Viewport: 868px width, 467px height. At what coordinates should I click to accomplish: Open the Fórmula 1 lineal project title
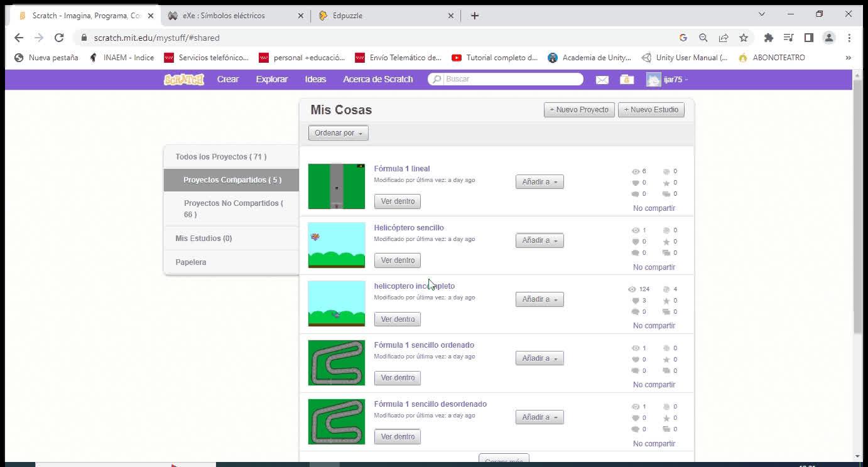point(402,169)
